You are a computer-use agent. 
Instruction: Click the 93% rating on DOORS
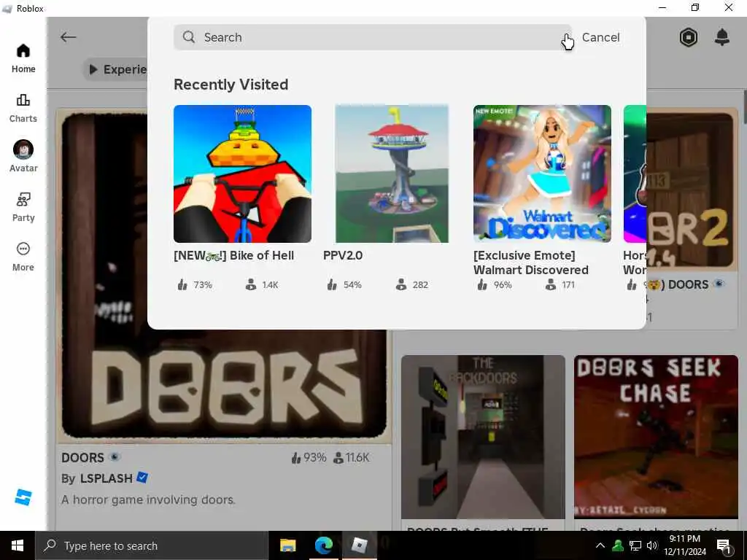[x=309, y=458]
